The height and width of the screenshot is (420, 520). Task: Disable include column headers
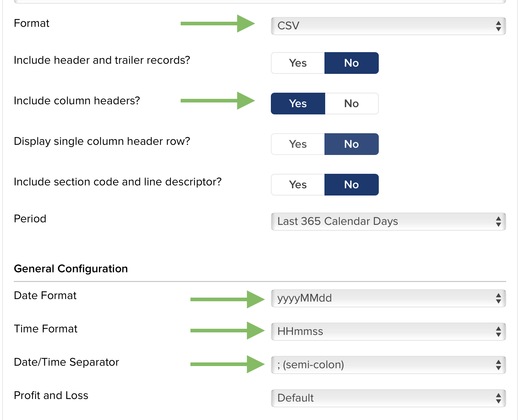[351, 104]
